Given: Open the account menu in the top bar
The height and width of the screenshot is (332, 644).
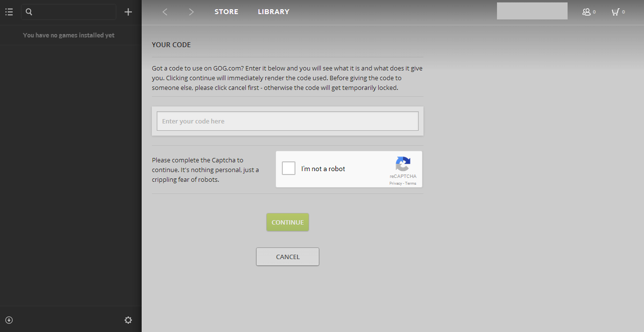Looking at the screenshot, I should click(532, 11).
